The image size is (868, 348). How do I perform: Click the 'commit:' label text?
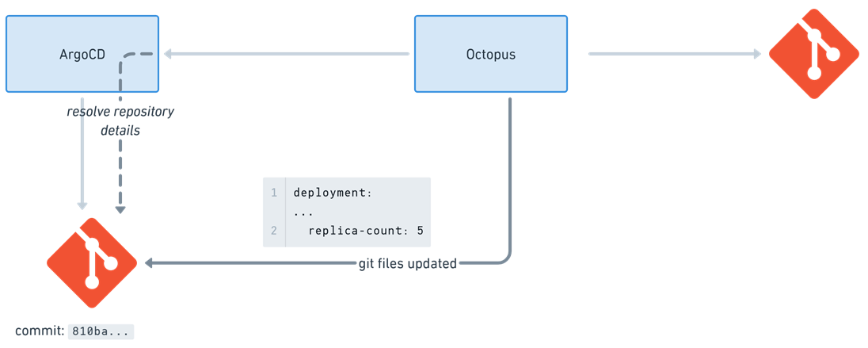pyautogui.click(x=40, y=331)
